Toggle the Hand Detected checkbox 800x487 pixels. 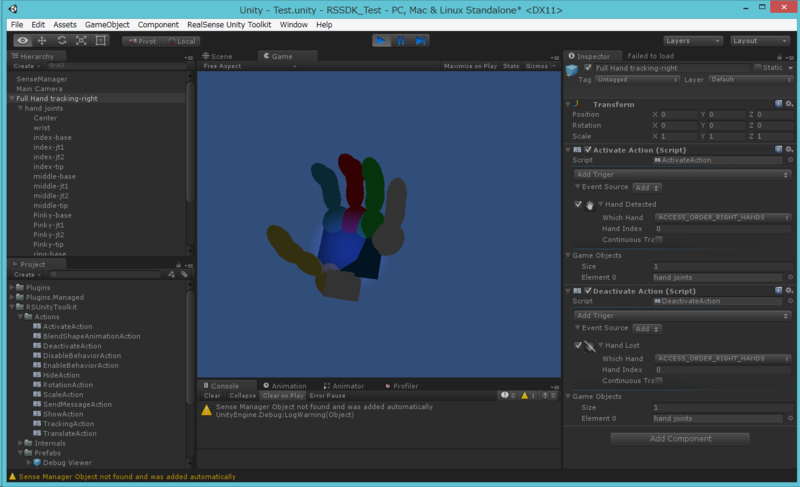pyautogui.click(x=578, y=204)
